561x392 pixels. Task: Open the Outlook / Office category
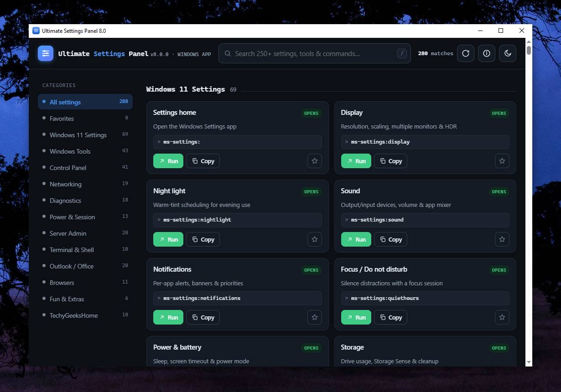85,266
